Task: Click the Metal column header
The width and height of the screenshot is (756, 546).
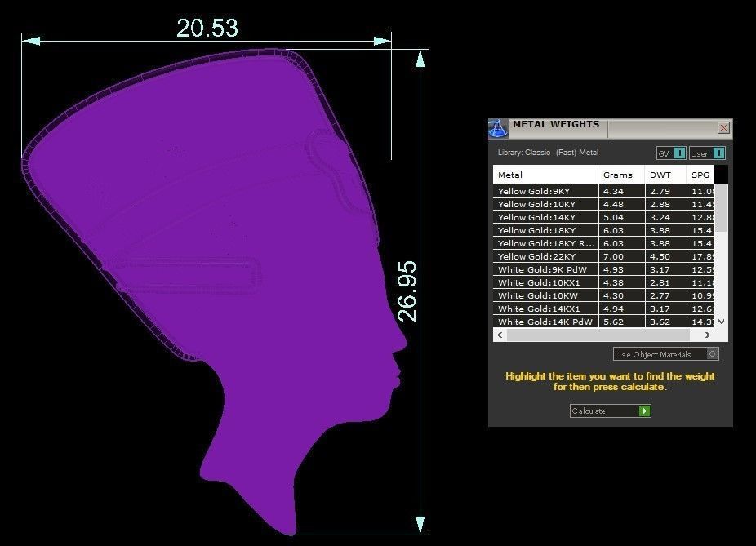Action: [x=545, y=175]
